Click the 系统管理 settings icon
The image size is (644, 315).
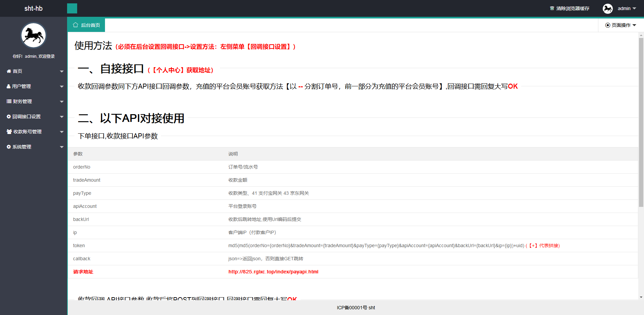pos(9,147)
